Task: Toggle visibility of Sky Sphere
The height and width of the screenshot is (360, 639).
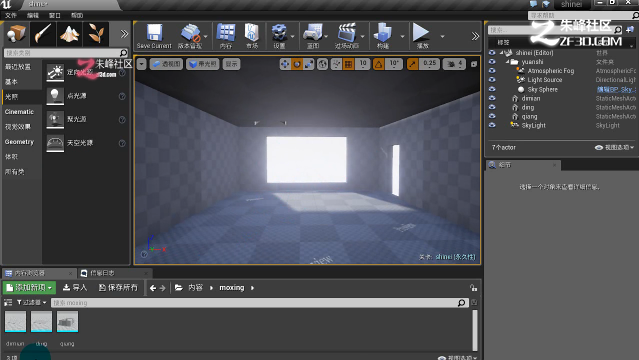Action: point(492,89)
